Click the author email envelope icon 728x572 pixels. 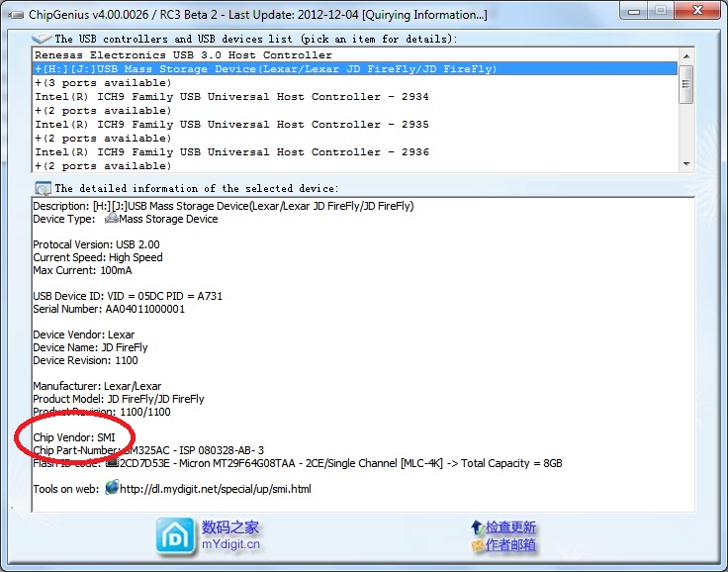point(478,545)
